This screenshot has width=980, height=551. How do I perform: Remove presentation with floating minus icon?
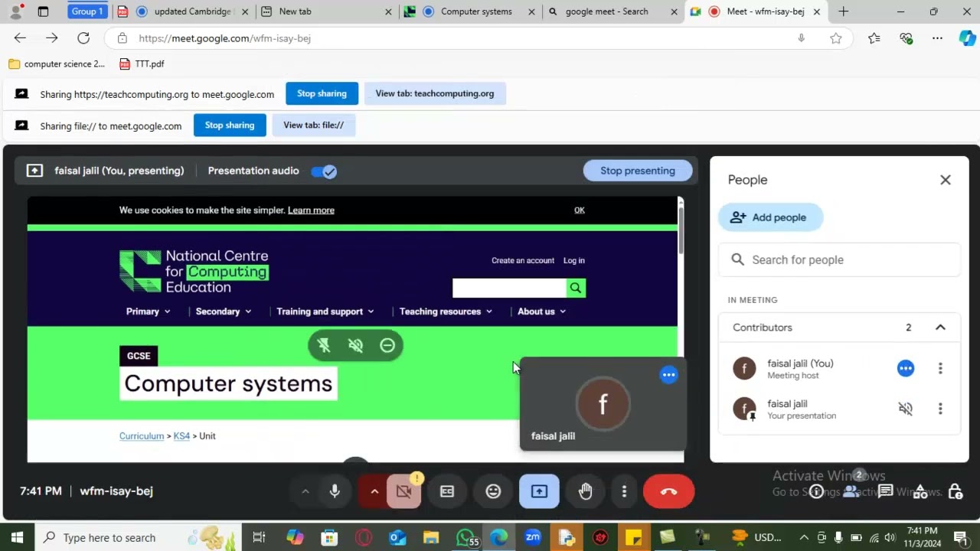387,345
